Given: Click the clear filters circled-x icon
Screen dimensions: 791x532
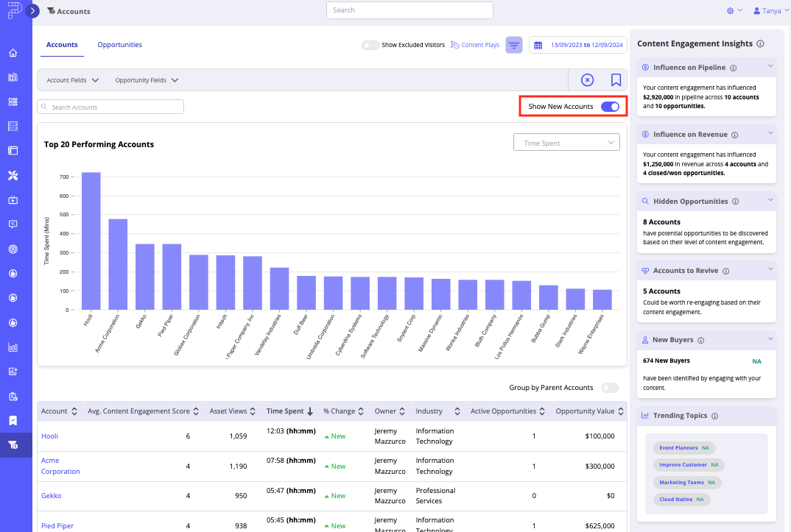Looking at the screenshot, I should coord(587,79).
